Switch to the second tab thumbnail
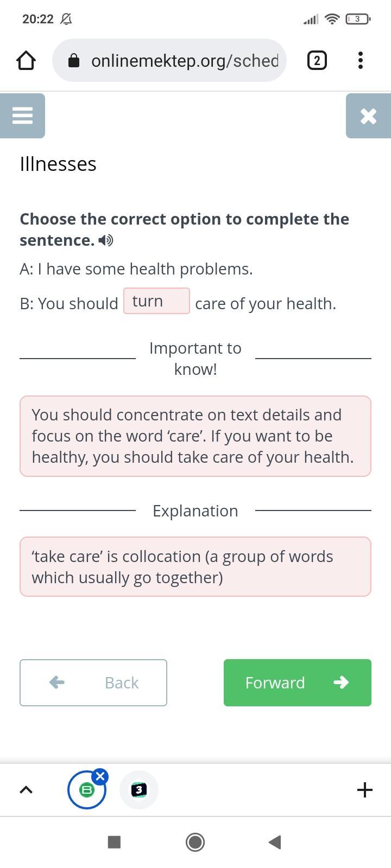 click(x=139, y=790)
